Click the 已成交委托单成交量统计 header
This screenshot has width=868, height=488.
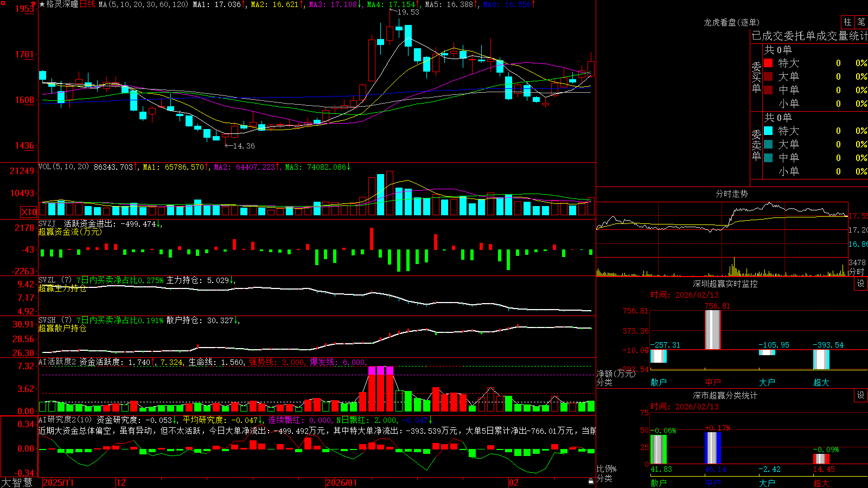click(x=809, y=36)
